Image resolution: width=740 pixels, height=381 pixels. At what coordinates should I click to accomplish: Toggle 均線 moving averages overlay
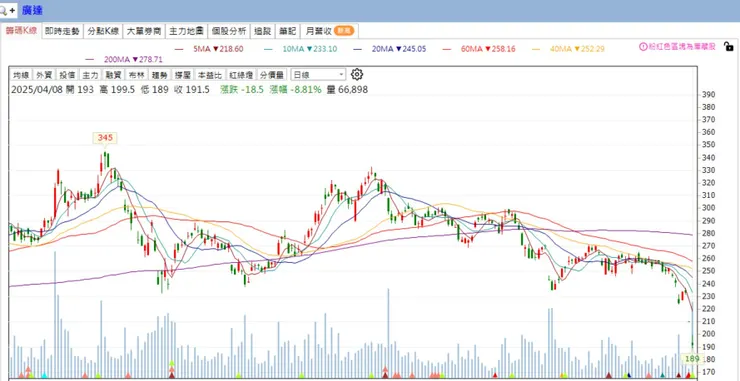coord(21,75)
